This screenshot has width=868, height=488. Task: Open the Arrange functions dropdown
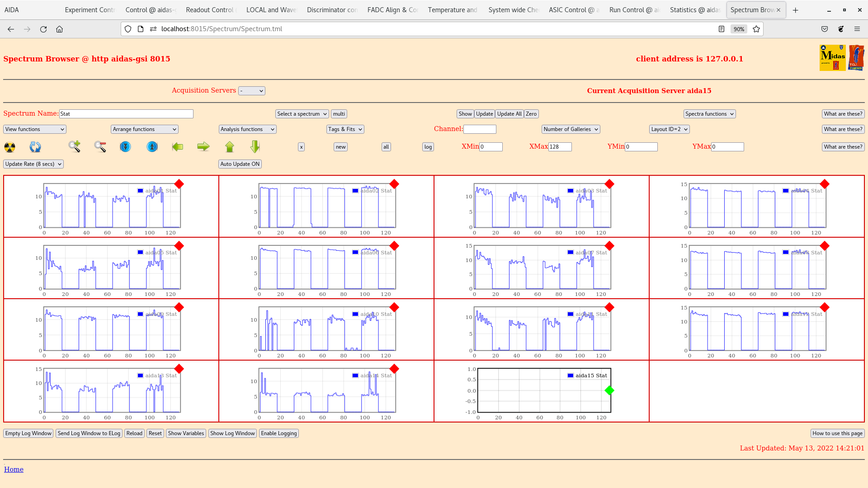[x=145, y=129]
